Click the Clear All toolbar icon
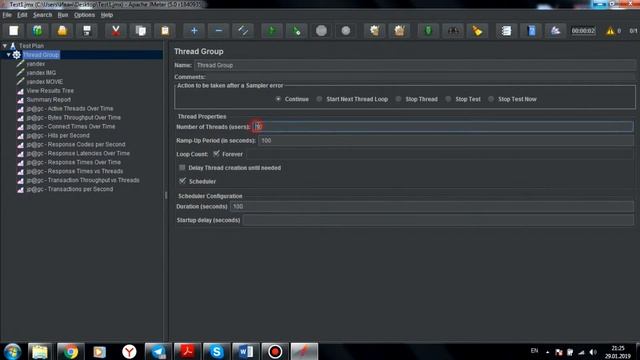Viewport: 640px width, 360px height. [399, 31]
